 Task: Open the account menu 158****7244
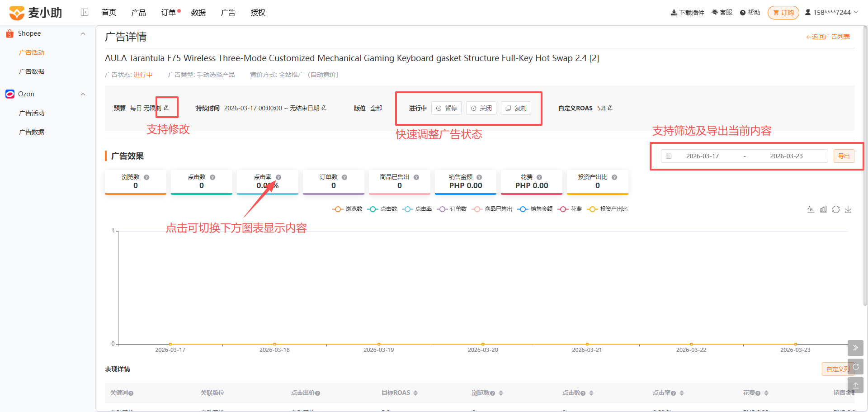[831, 12]
